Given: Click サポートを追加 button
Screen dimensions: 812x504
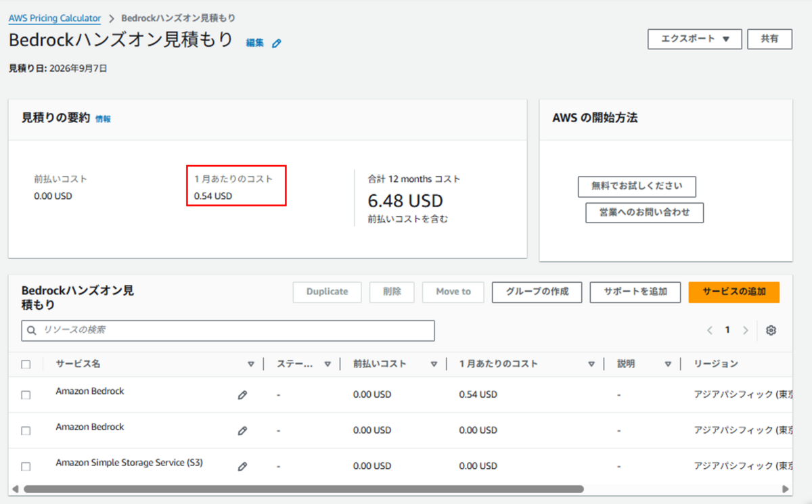Looking at the screenshot, I should pos(635,292).
